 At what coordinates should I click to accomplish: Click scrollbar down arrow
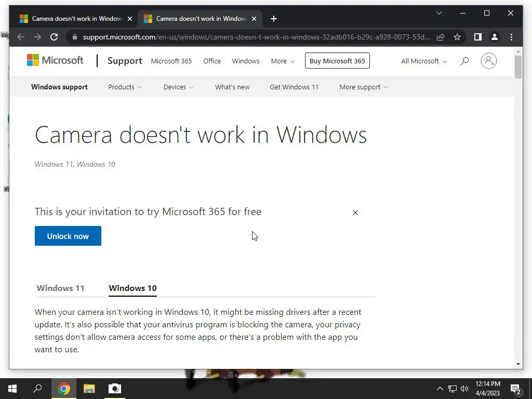click(518, 364)
